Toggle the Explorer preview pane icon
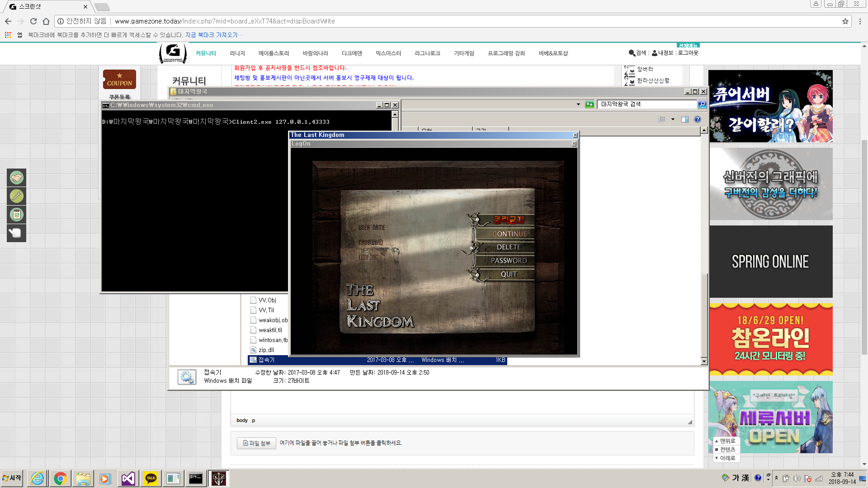Screen dimensions: 868x488 pyautogui.click(x=685, y=119)
